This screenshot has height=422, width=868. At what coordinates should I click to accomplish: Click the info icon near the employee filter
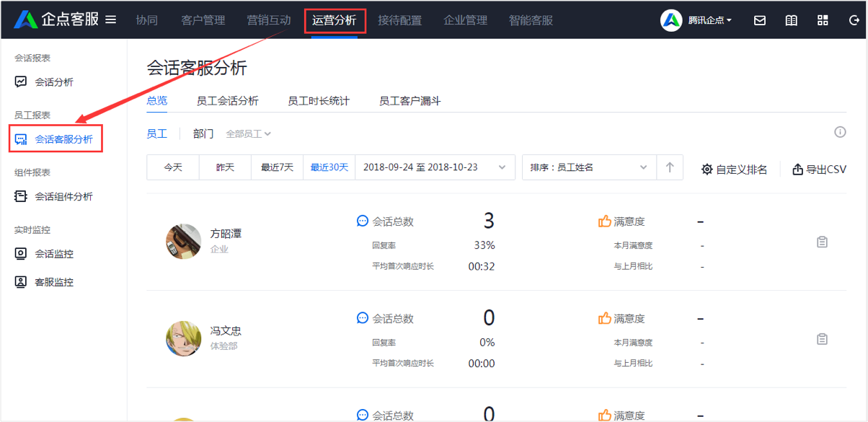(x=840, y=131)
